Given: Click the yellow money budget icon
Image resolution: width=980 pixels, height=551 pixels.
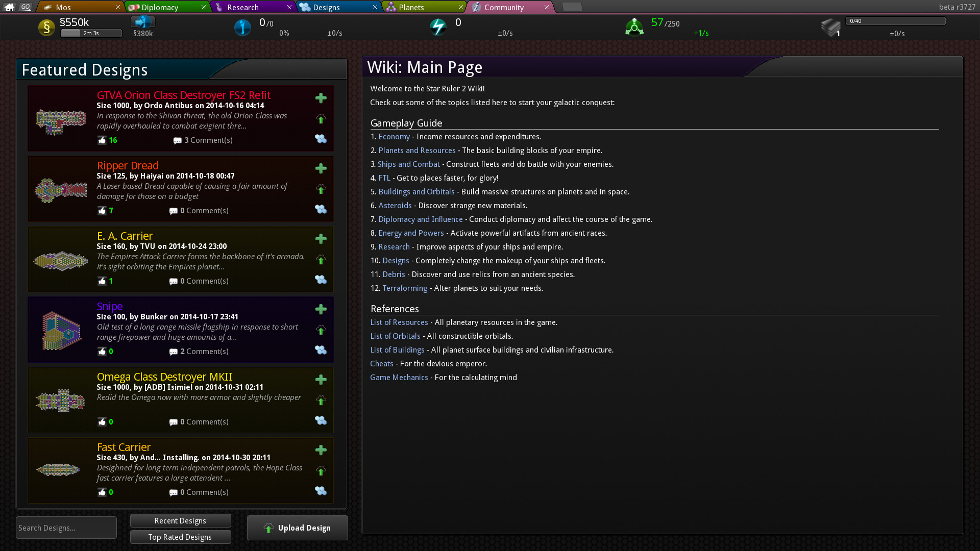Looking at the screenshot, I should click(46, 28).
